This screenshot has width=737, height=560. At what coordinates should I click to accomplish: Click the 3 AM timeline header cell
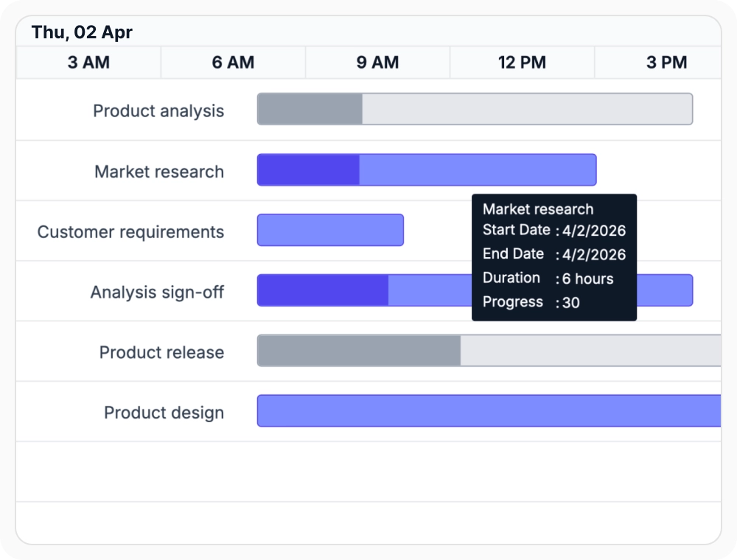pos(88,63)
